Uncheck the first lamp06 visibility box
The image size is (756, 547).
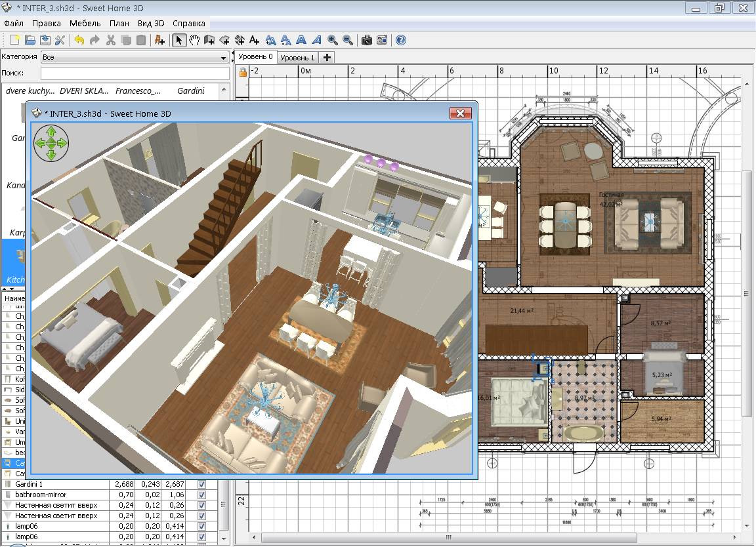202,525
